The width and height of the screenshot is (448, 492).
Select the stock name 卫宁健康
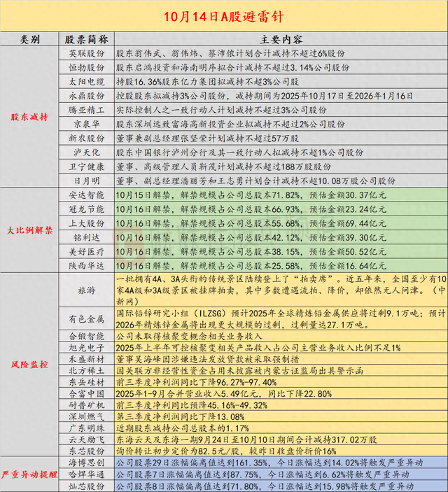click(86, 167)
